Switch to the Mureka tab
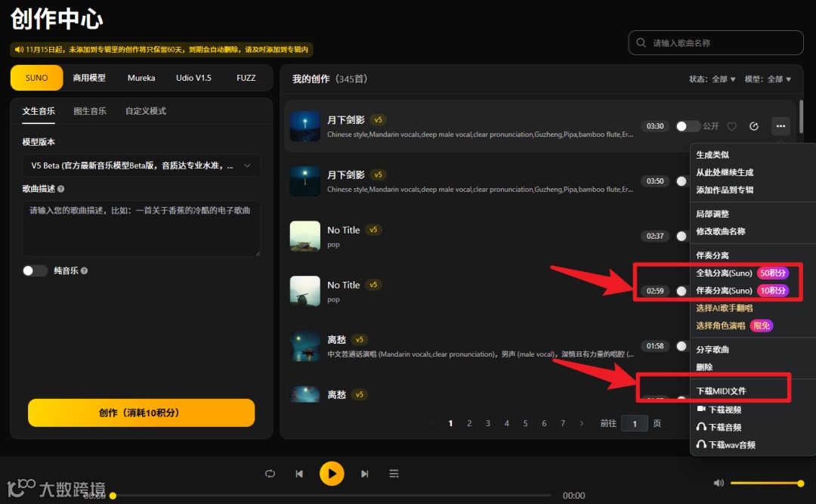This screenshot has width=816, height=504. point(141,78)
